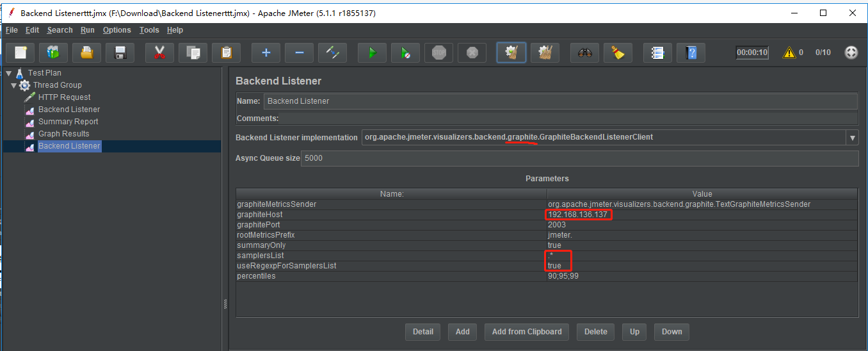The image size is (868, 351).
Task: Click the Search binoculars icon
Action: click(x=585, y=53)
